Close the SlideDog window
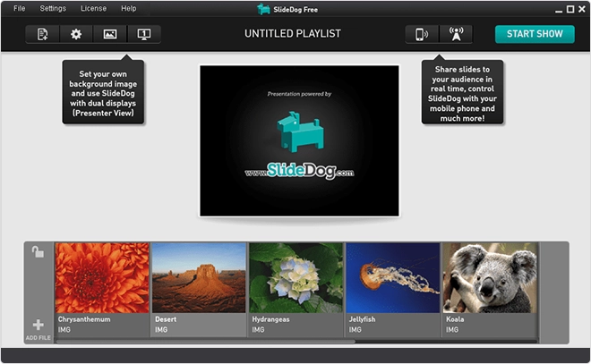Screen dimensions: 591x364 tap(582, 9)
